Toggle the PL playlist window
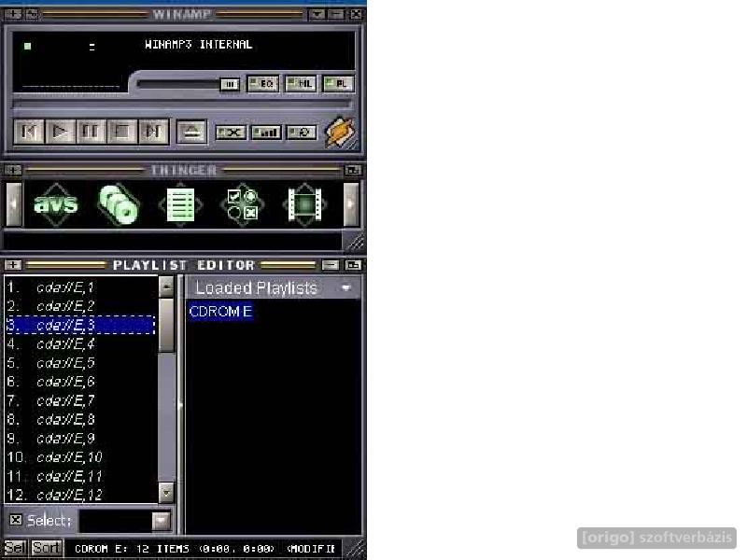Viewport: 747px width, 560px height. coord(338,84)
